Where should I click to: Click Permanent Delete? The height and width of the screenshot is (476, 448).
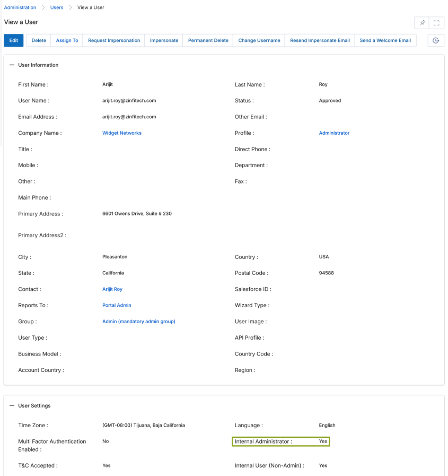[x=208, y=40]
